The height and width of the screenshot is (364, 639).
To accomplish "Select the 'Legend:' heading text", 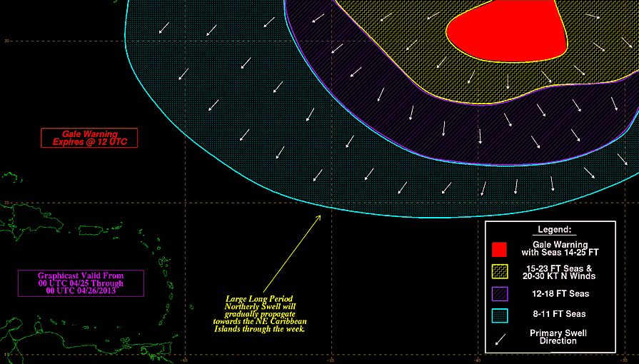I will [x=554, y=230].
